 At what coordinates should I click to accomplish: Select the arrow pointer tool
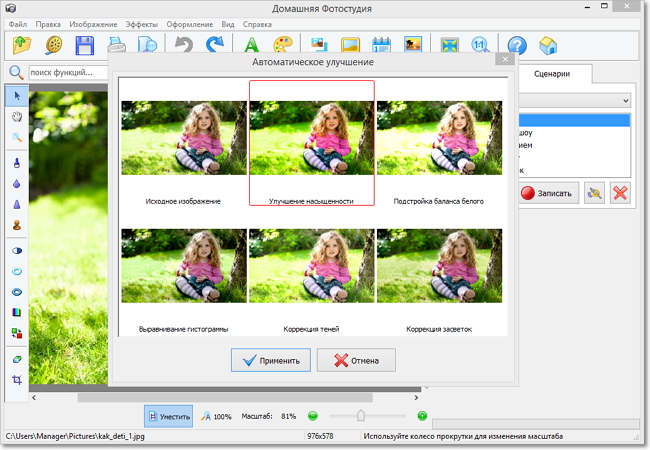point(17,96)
